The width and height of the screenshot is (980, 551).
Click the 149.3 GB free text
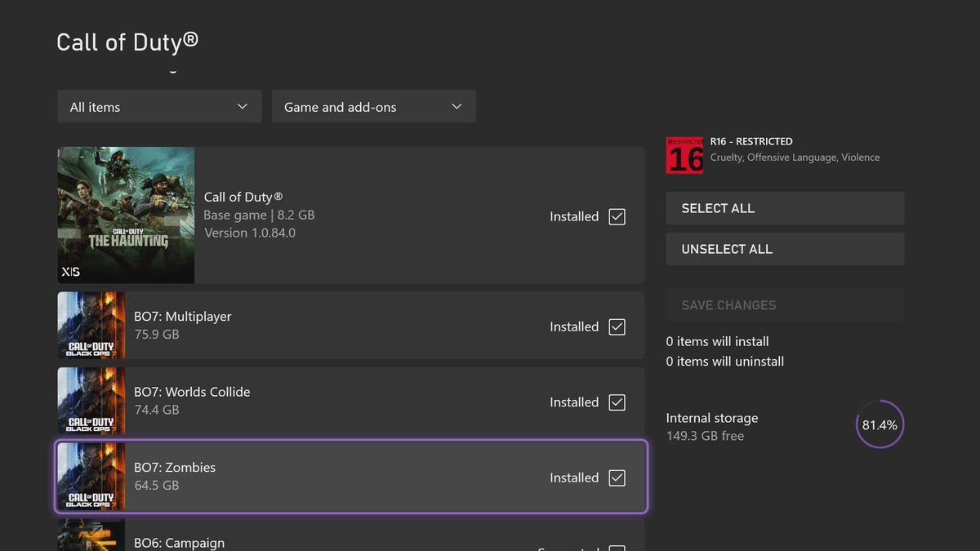point(705,436)
